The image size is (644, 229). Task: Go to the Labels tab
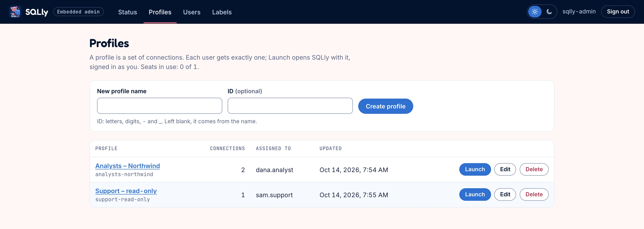pos(222,12)
